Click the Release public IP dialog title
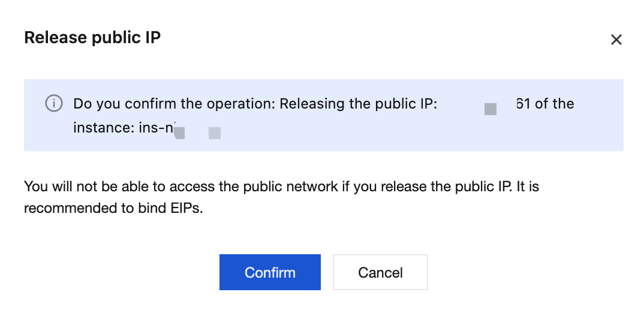This screenshot has height=313, width=644. click(92, 37)
